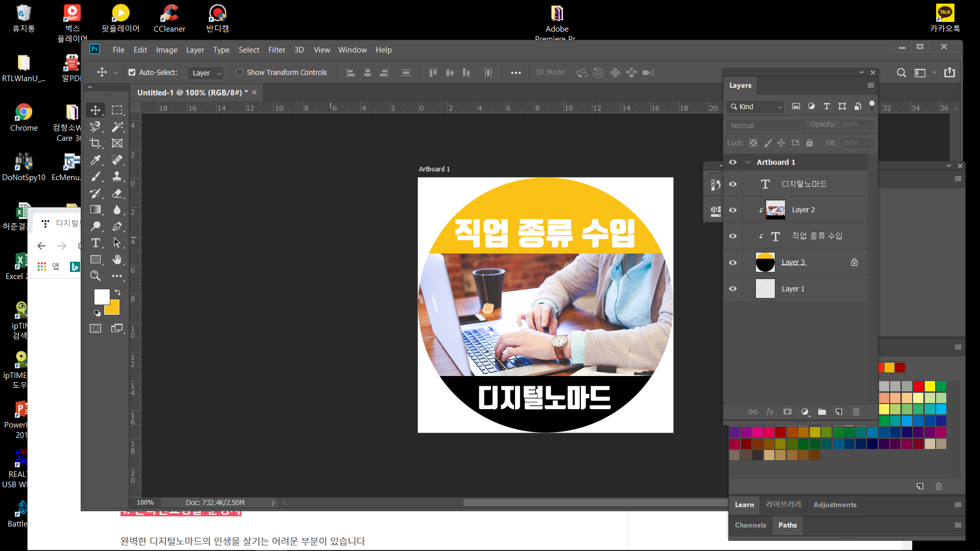Toggle visibility of Layer 3
The width and height of the screenshot is (980, 551).
[733, 263]
